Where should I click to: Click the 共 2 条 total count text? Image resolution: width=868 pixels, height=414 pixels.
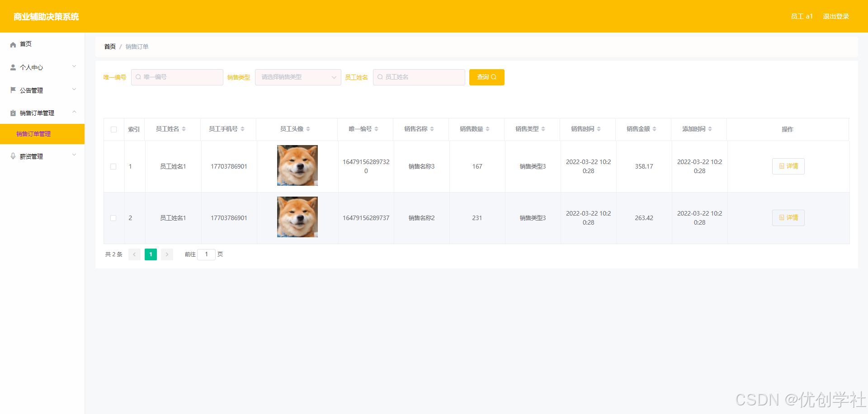point(114,254)
